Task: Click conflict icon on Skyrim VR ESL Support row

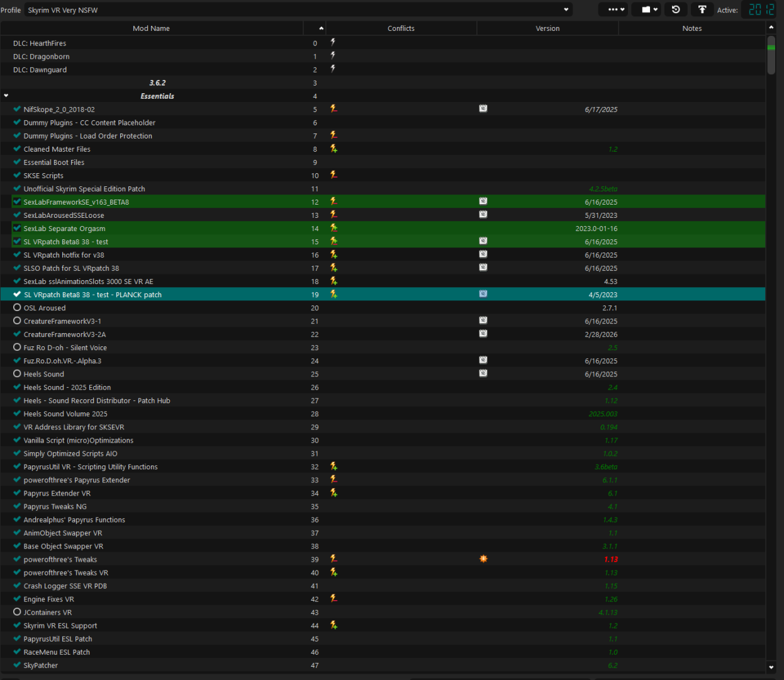Action: [x=333, y=625]
